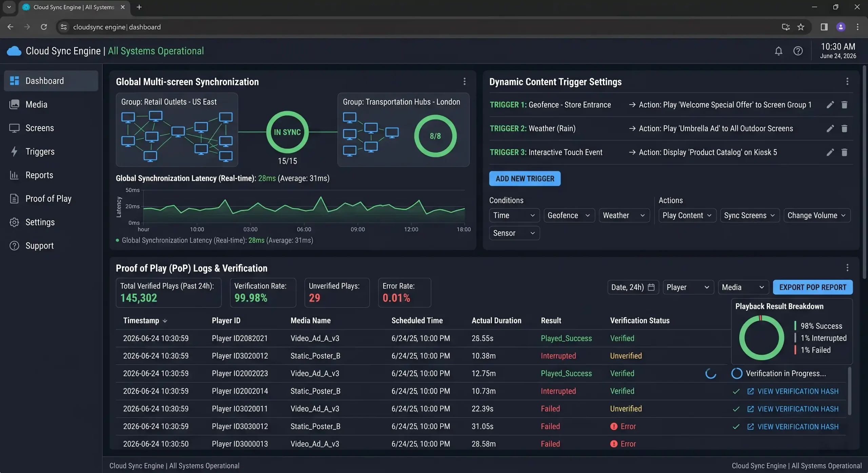
Task: Open the Dashboard sidebar item
Action: pyautogui.click(x=51, y=81)
